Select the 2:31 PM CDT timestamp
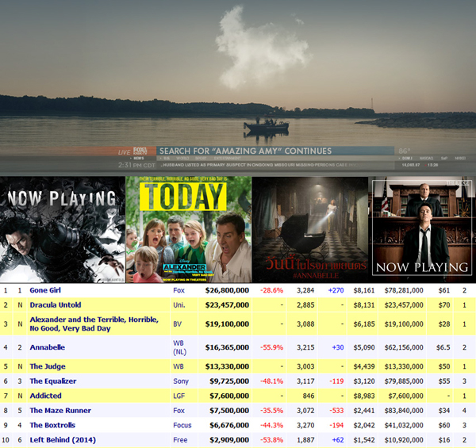This screenshot has width=476, height=448. (x=136, y=165)
